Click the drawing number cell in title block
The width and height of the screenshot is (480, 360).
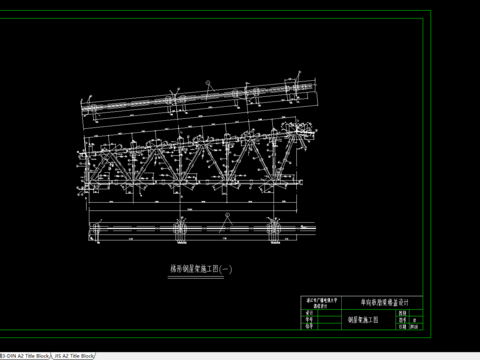(x=416, y=320)
